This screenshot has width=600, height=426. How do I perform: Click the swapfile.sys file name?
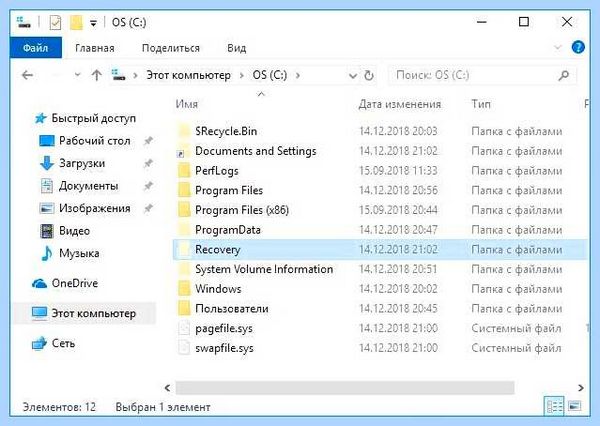[224, 348]
